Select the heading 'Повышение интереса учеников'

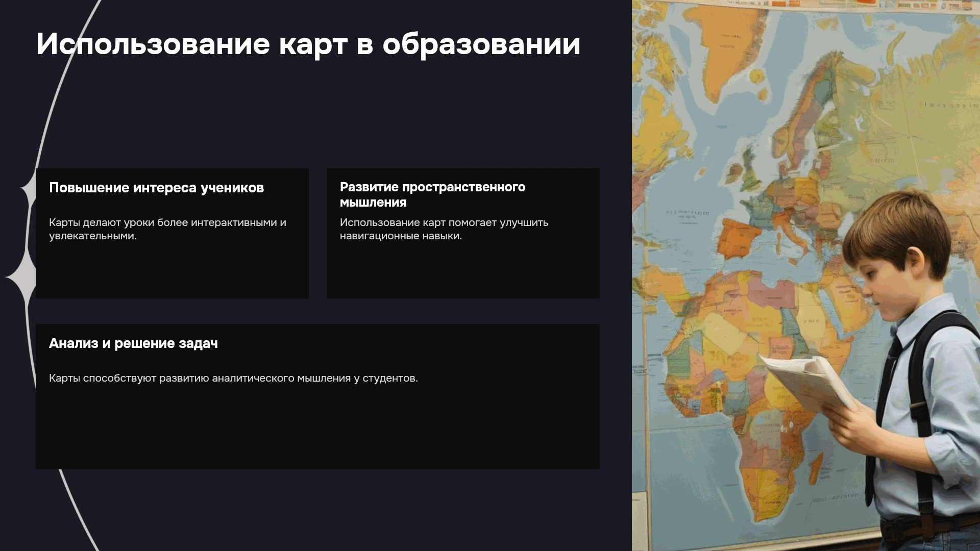coord(156,188)
